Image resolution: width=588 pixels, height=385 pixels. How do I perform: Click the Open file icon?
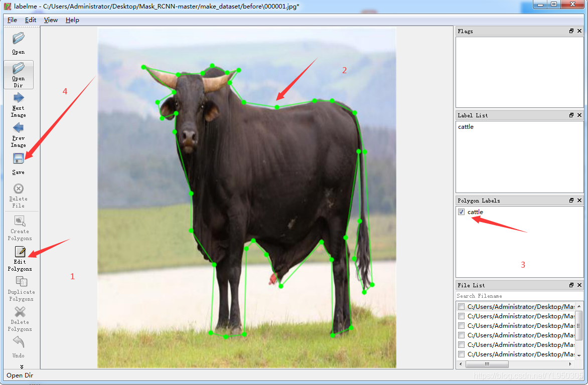19,39
